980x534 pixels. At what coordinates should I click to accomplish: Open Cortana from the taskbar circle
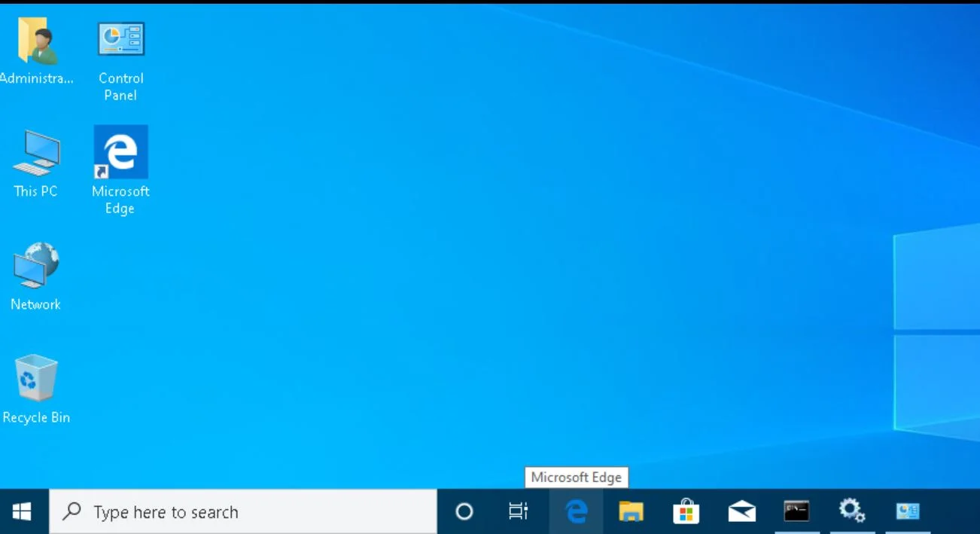[464, 512]
